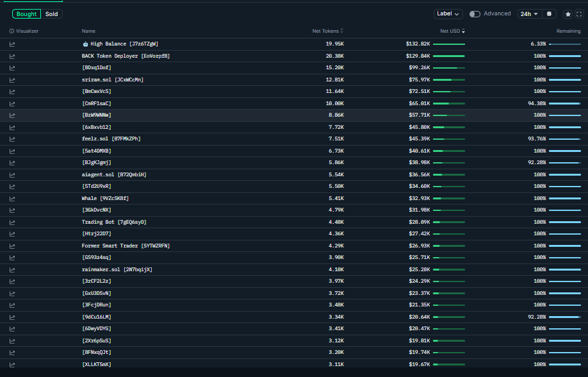Click Net USD bar for $132.82K
This screenshot has width=588, height=377.
tap(449, 44)
